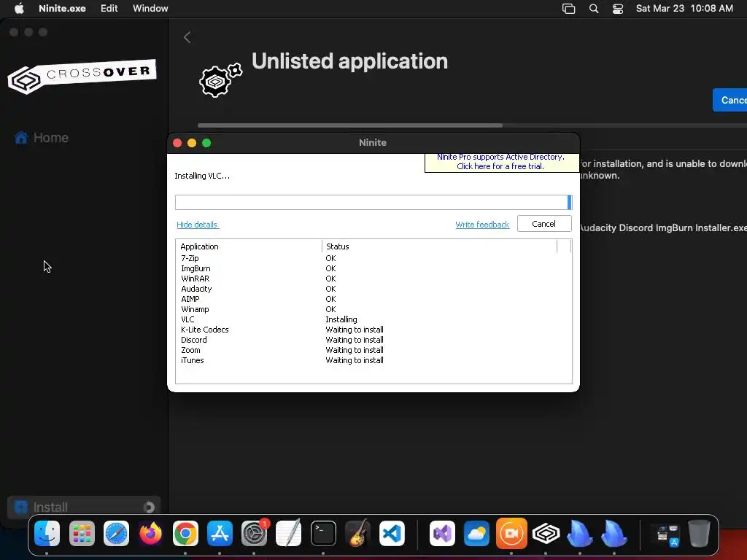The width and height of the screenshot is (747, 560).
Task: Click the Application column header
Action: pos(249,246)
